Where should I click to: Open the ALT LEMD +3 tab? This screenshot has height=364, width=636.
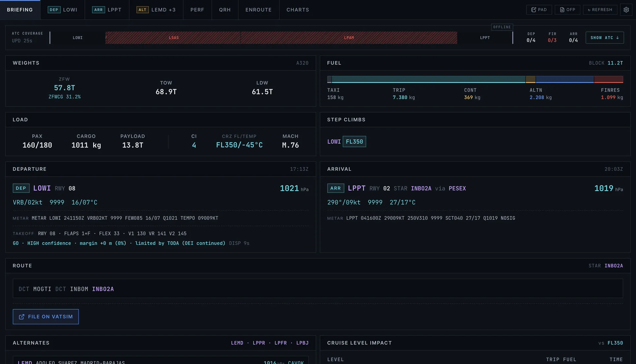click(156, 10)
